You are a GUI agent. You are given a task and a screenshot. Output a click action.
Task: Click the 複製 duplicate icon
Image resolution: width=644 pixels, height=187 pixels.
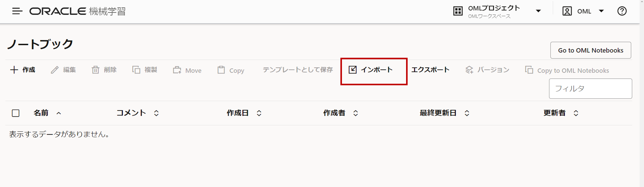[136, 70]
